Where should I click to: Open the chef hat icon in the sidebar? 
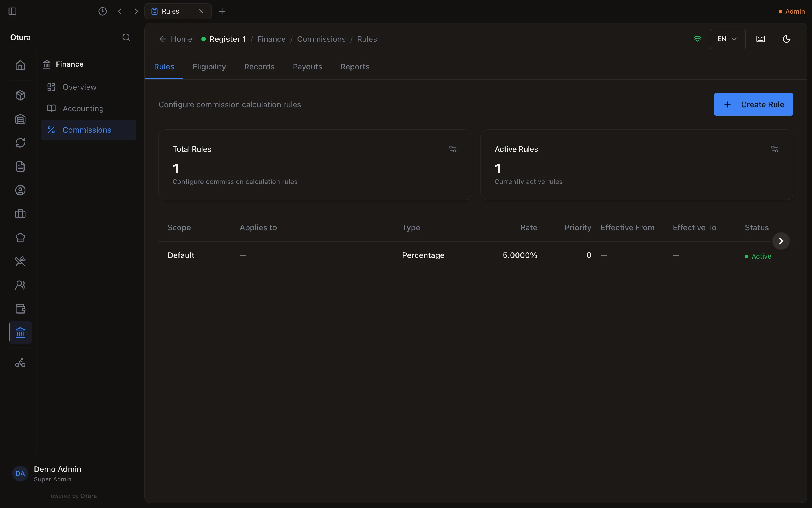20,238
